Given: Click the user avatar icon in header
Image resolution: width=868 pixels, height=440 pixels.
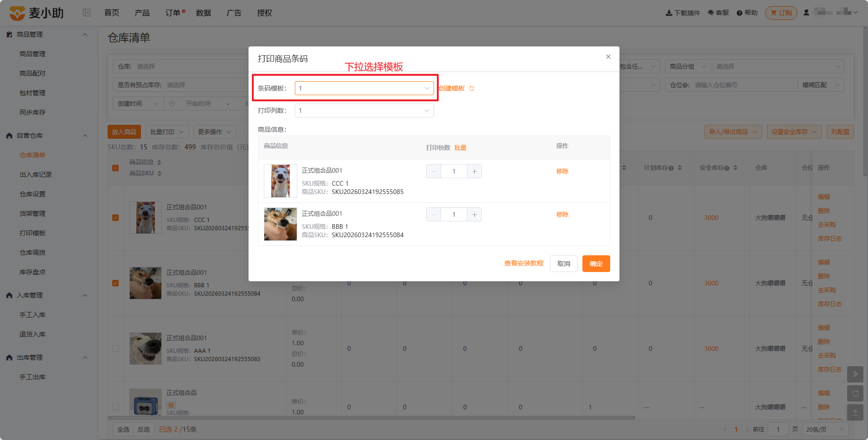Looking at the screenshot, I should pyautogui.click(x=806, y=13).
